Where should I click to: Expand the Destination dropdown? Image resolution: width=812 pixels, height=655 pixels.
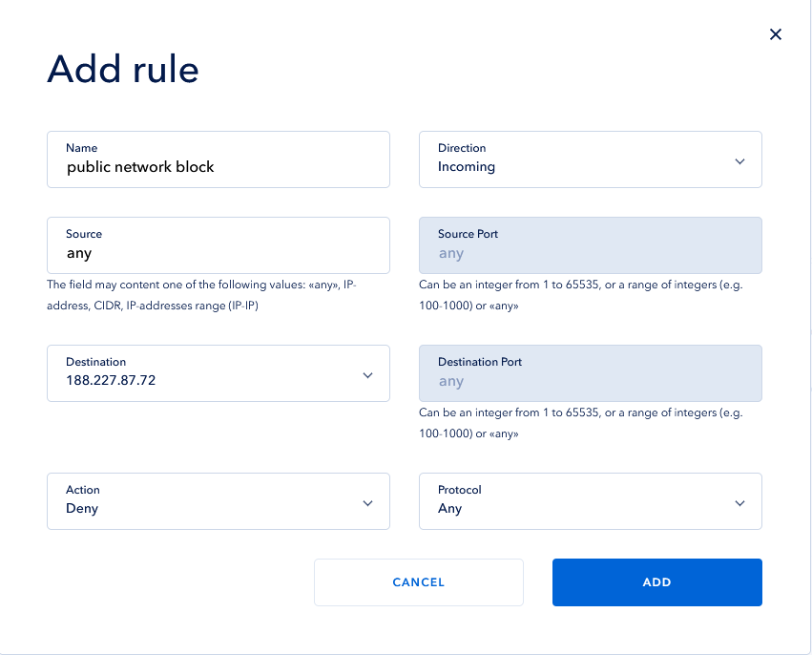coord(218,373)
